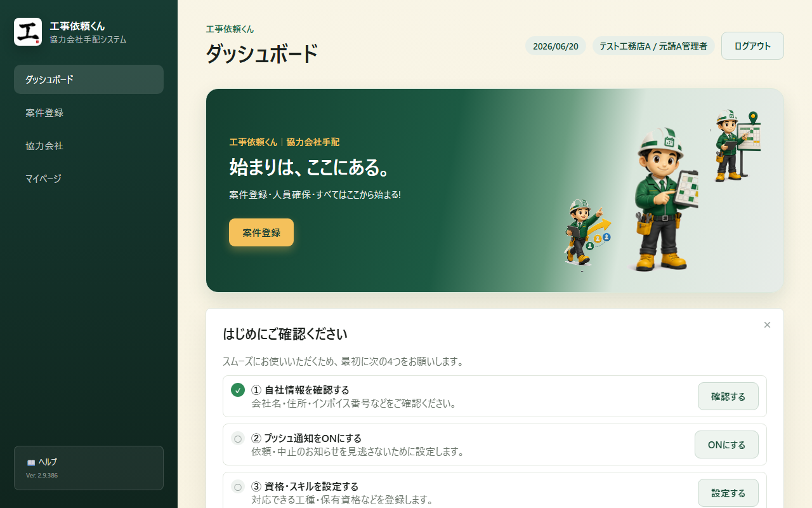Open the ヘルプ book icon
The width and height of the screenshot is (812, 508).
pos(31,462)
